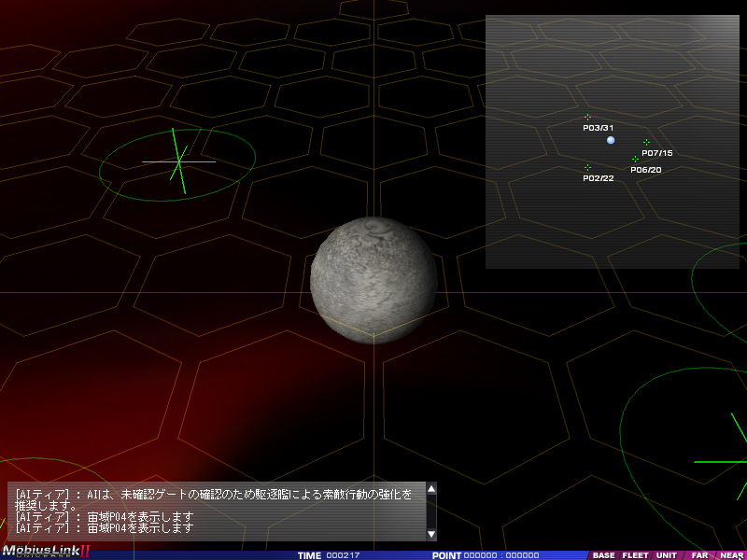Select the gray planet in main view
The image size is (747, 560).
point(374,281)
